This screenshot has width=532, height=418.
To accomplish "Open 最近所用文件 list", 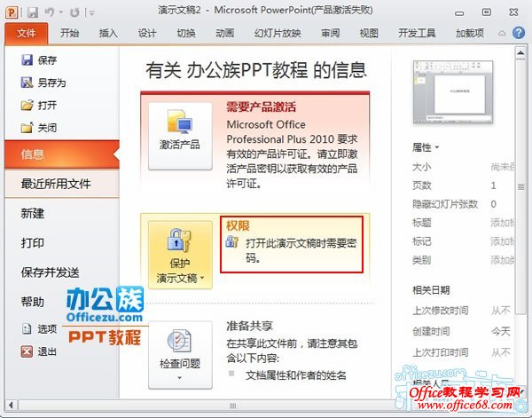I will (62, 184).
